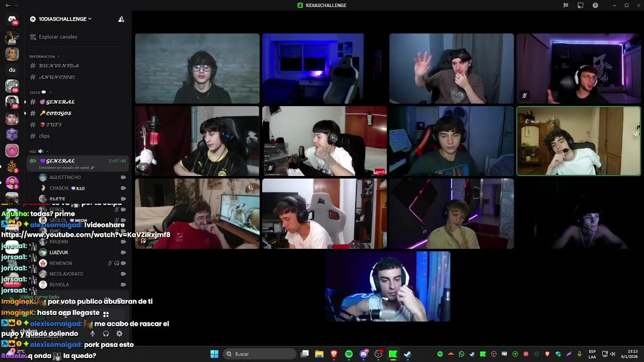Select video tile with white Corsair chair

[x=324, y=214]
